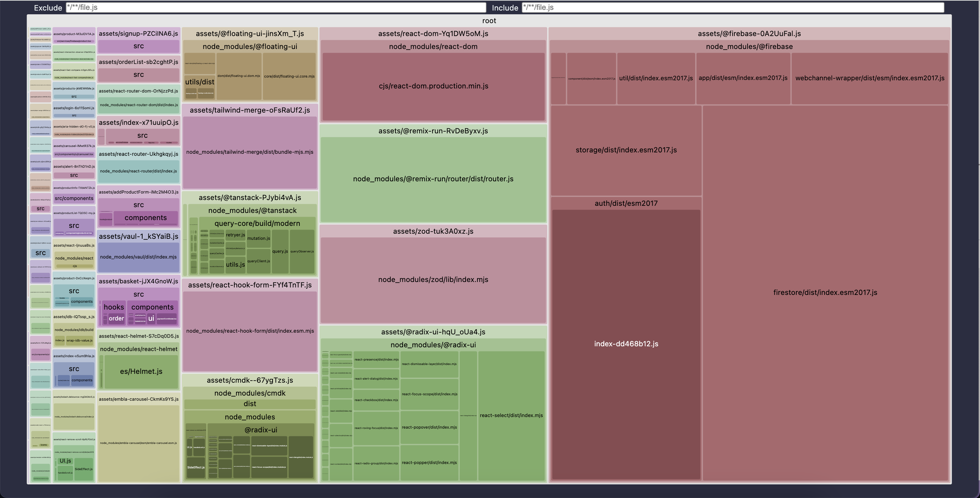
Task: Select the @remix-run router.js block
Action: coord(433,179)
